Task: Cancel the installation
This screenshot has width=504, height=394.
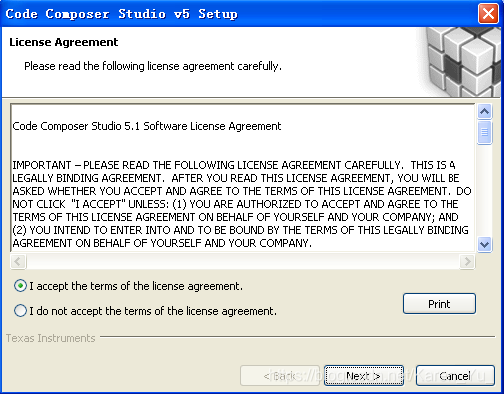Action: [x=455, y=376]
